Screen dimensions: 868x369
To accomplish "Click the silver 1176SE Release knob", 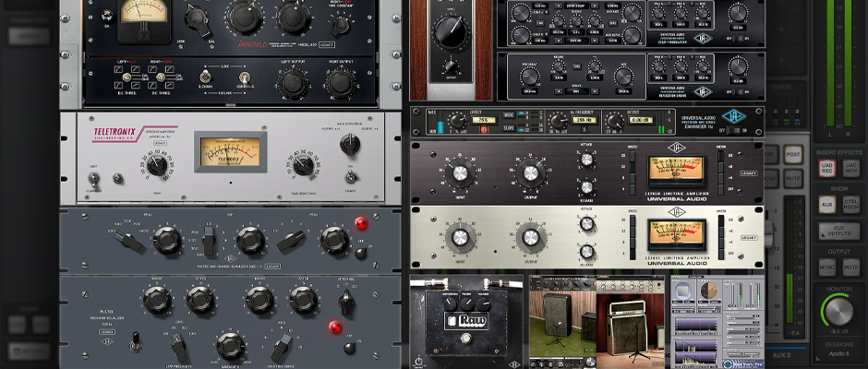I will tap(586, 252).
